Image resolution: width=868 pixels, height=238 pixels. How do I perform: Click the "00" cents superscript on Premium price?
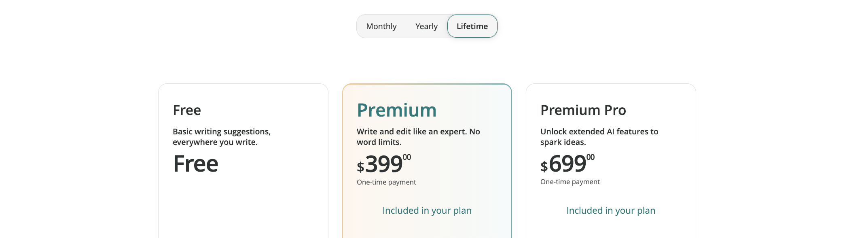407,157
